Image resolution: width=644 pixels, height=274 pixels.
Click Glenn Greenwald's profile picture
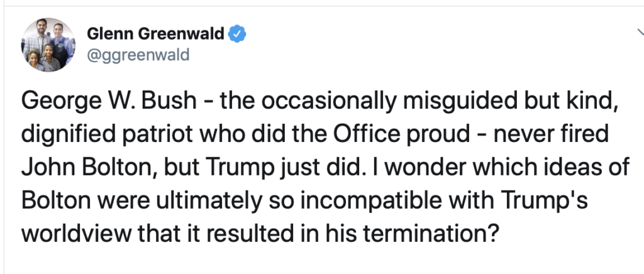click(49, 45)
